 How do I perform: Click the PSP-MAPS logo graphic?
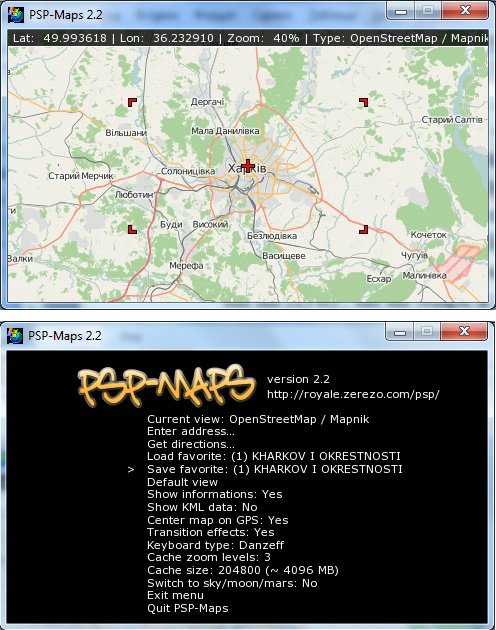[166, 386]
